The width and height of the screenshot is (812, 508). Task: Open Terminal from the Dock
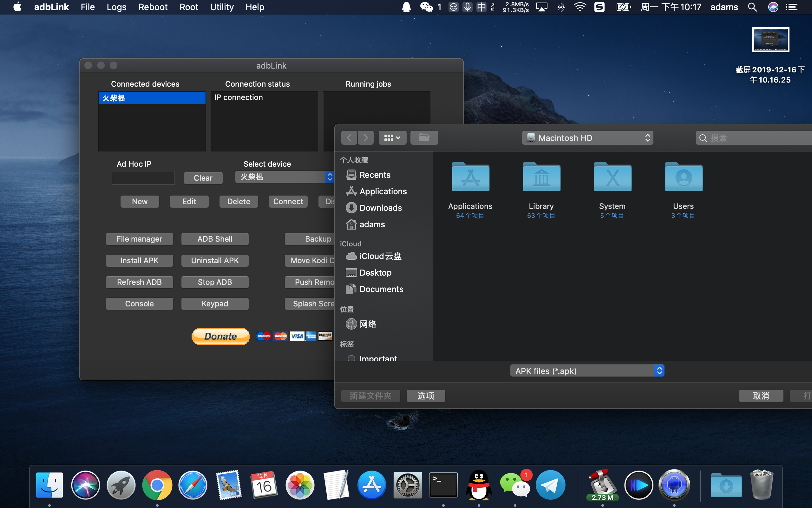coord(443,485)
